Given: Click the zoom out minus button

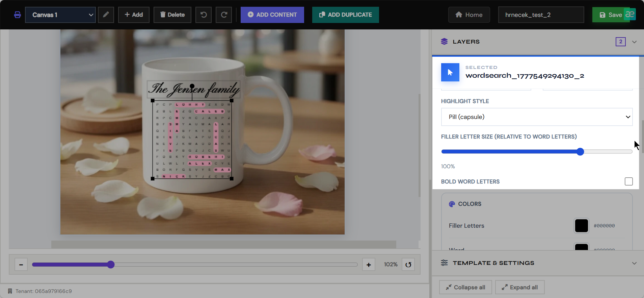Looking at the screenshot, I should [21, 265].
